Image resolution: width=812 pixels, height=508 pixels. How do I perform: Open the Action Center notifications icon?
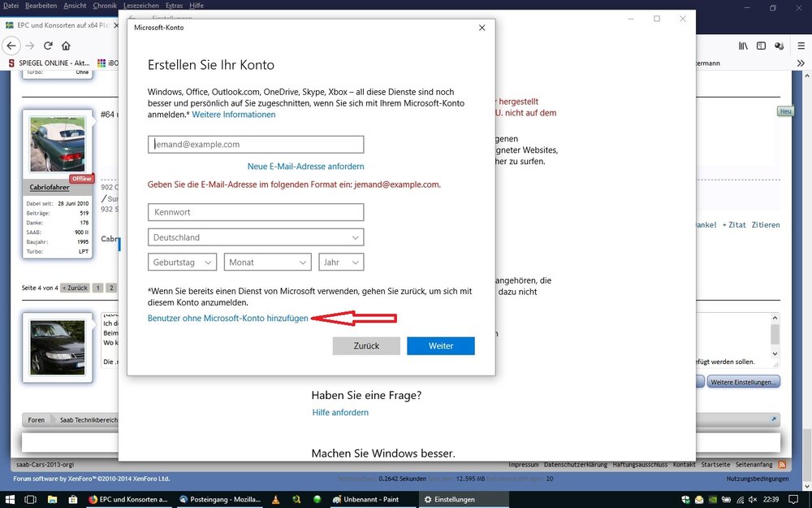(x=795, y=500)
